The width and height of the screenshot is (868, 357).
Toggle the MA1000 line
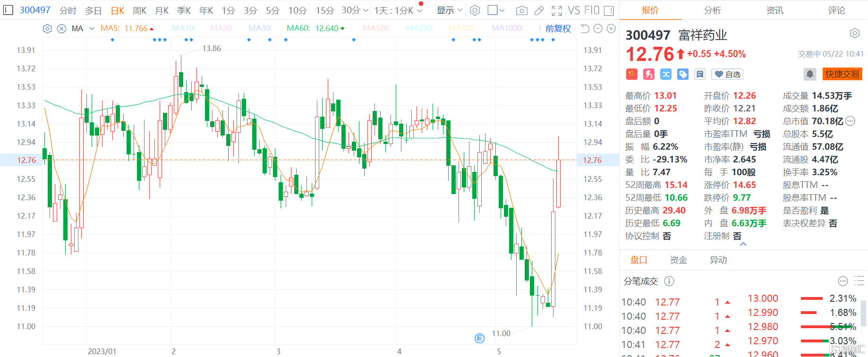pos(507,28)
